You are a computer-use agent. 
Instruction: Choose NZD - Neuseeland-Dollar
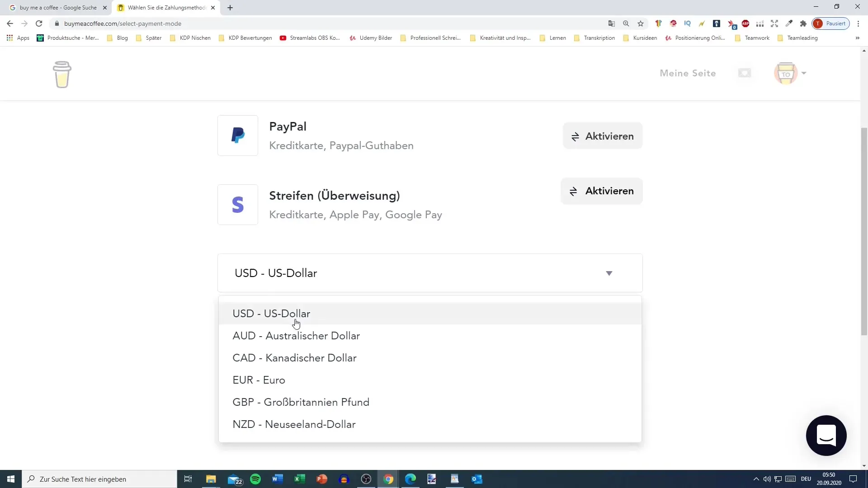click(430, 424)
